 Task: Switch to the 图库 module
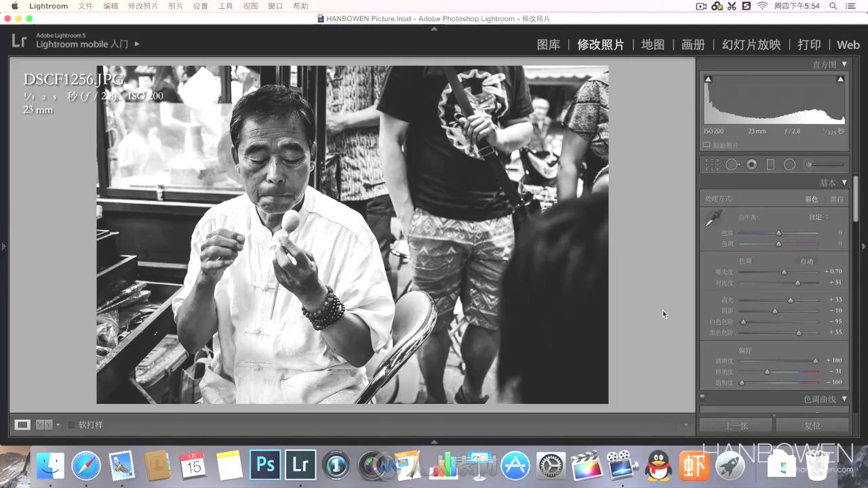point(549,45)
